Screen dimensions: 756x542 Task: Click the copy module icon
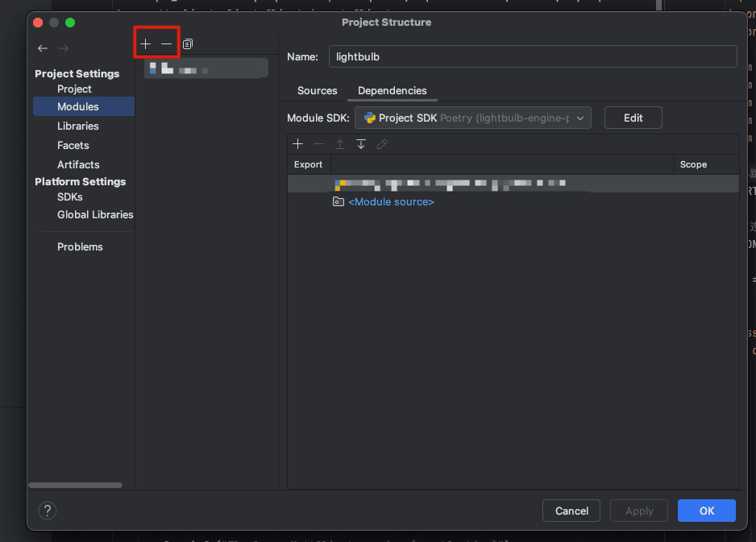point(188,44)
